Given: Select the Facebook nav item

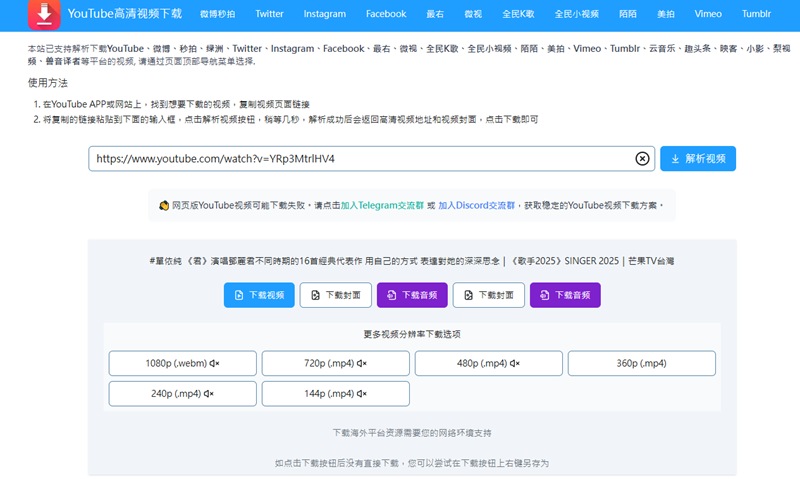Looking at the screenshot, I should [x=386, y=14].
